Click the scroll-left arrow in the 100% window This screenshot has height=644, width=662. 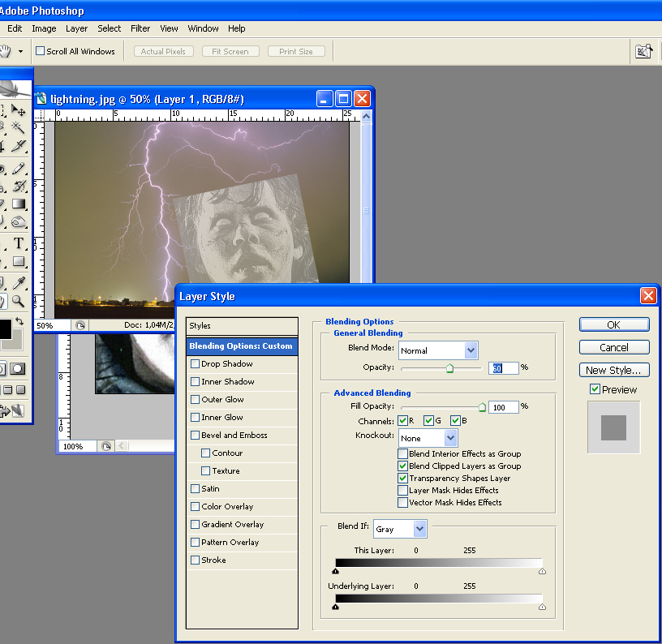point(122,445)
